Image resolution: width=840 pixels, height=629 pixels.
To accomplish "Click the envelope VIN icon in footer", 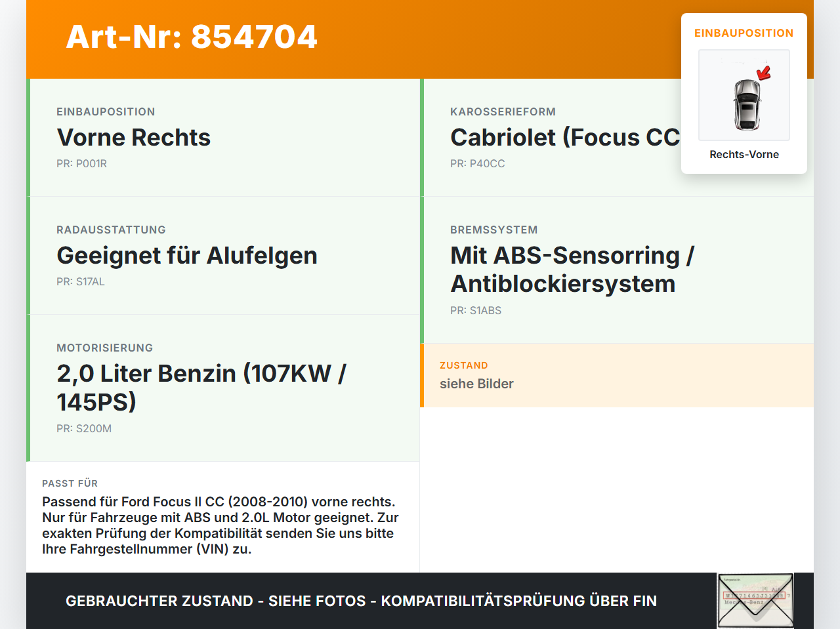I will (x=755, y=601).
